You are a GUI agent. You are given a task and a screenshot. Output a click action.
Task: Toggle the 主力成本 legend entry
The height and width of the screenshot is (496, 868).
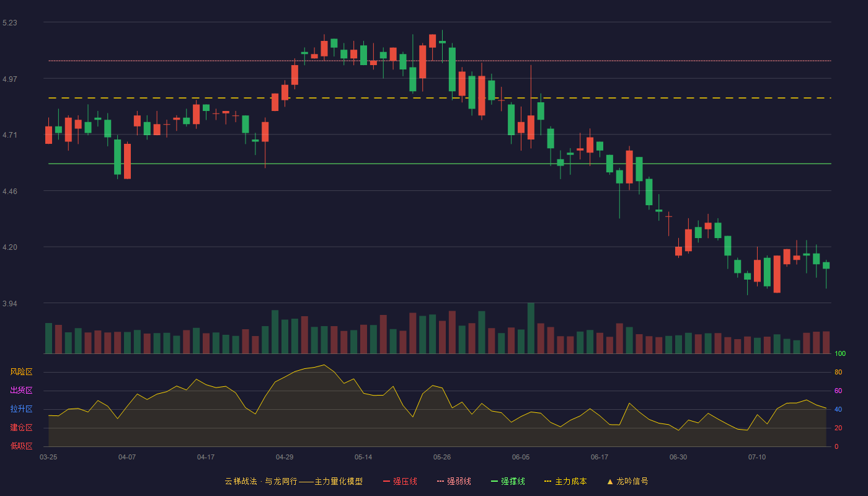565,481
